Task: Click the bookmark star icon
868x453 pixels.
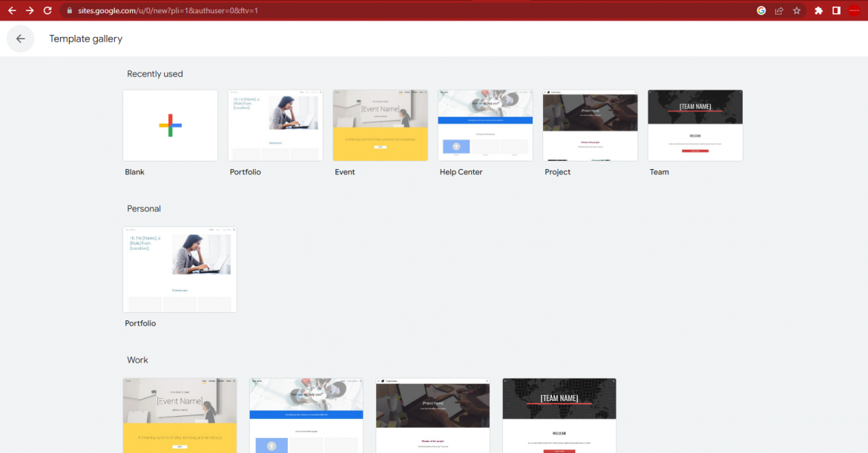Action: pos(796,10)
